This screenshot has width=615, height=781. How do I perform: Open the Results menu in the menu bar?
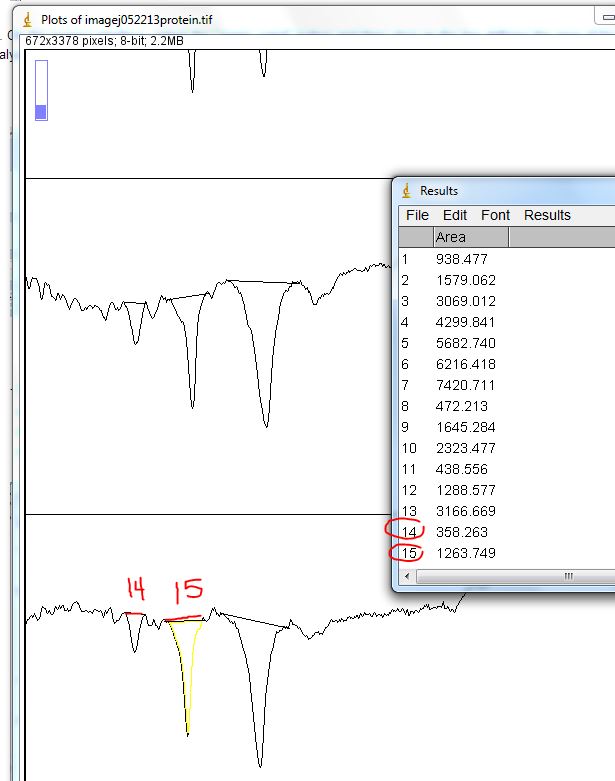point(547,215)
